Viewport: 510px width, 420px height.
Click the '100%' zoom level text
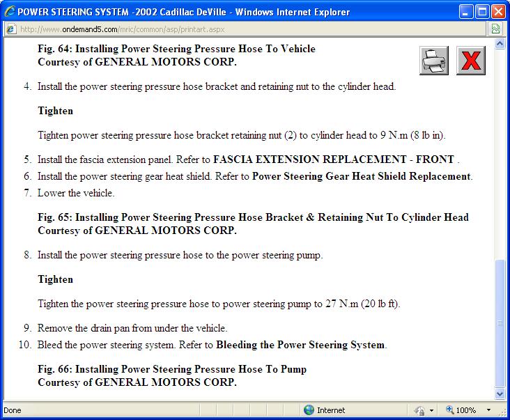coord(466,410)
